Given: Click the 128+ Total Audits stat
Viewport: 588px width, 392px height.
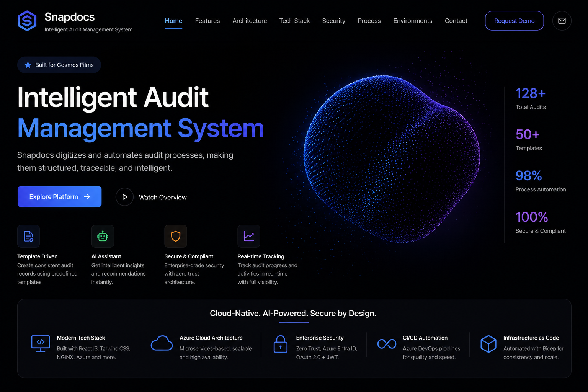Looking at the screenshot, I should click(x=531, y=98).
